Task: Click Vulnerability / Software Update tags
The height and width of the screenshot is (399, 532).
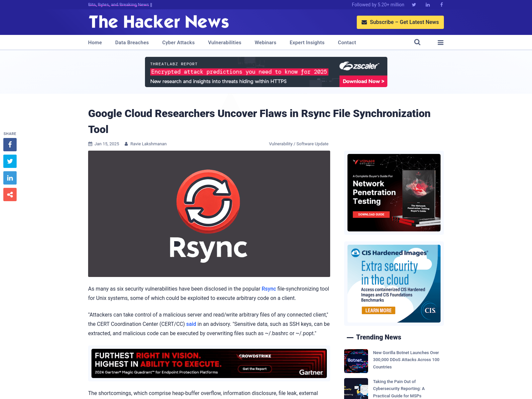Action: [299, 144]
